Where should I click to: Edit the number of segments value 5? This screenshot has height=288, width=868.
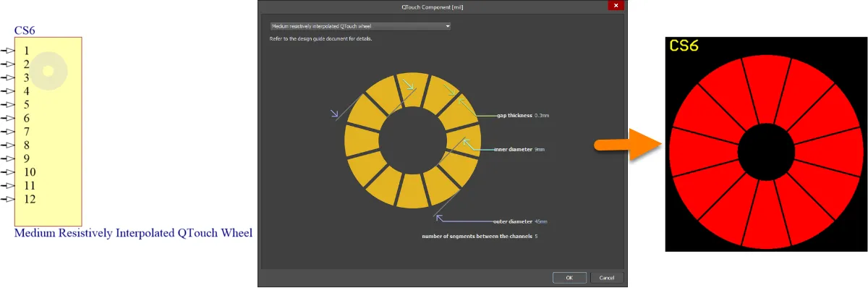(x=536, y=237)
